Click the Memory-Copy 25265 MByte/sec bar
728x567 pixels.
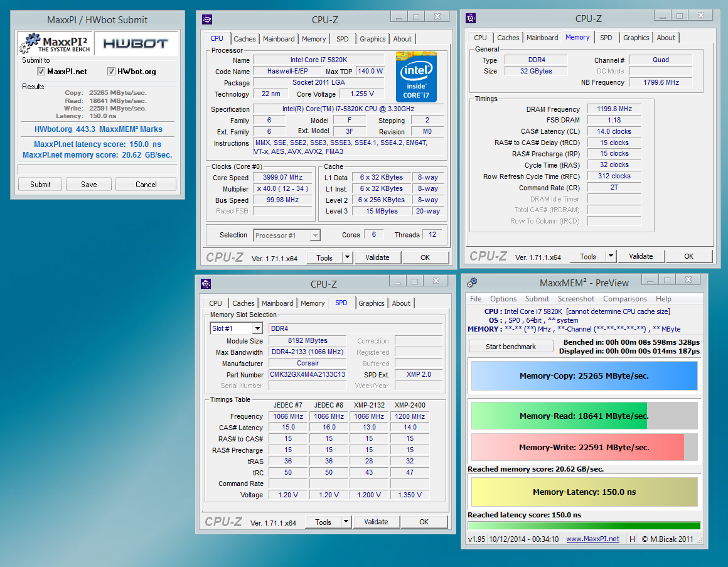[x=584, y=375]
